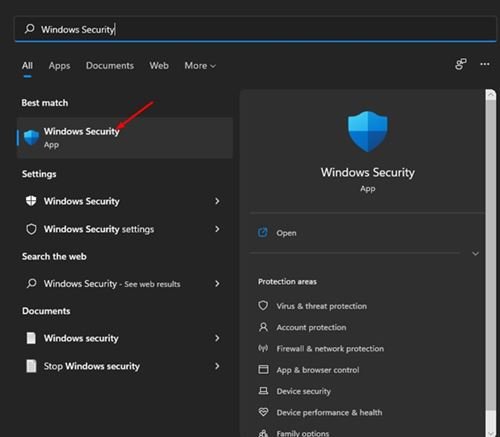The height and width of the screenshot is (437, 500).
Task: Open the three-dot options menu
Action: point(485,64)
